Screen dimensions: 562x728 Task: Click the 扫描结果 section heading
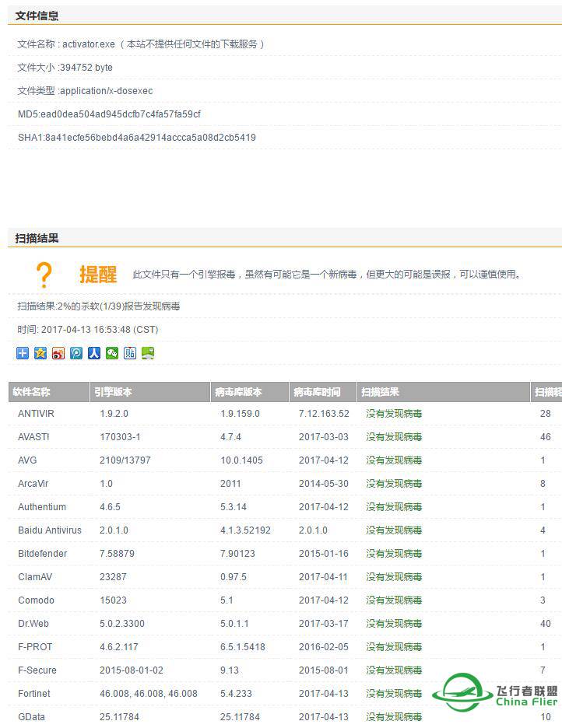coord(37,239)
